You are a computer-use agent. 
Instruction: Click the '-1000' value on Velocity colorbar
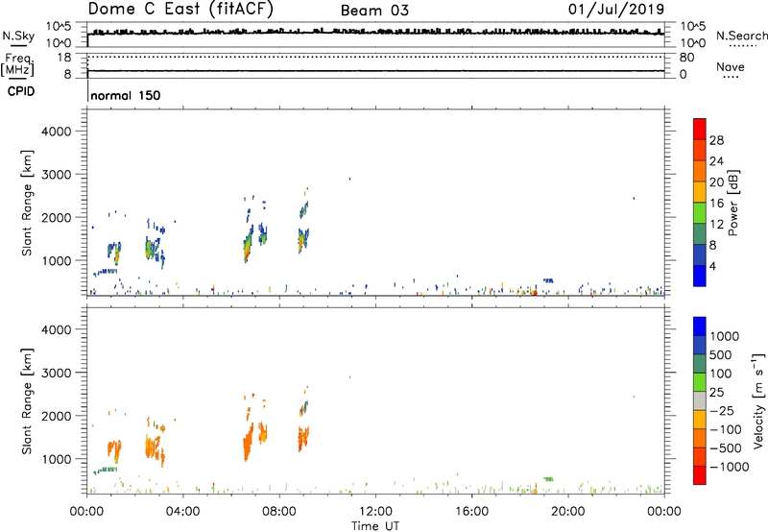click(x=730, y=467)
